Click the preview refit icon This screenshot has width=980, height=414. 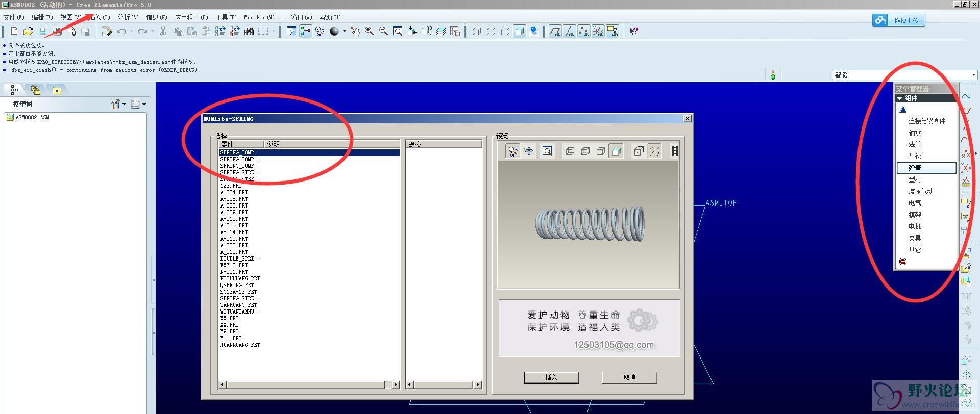pyautogui.click(x=547, y=151)
